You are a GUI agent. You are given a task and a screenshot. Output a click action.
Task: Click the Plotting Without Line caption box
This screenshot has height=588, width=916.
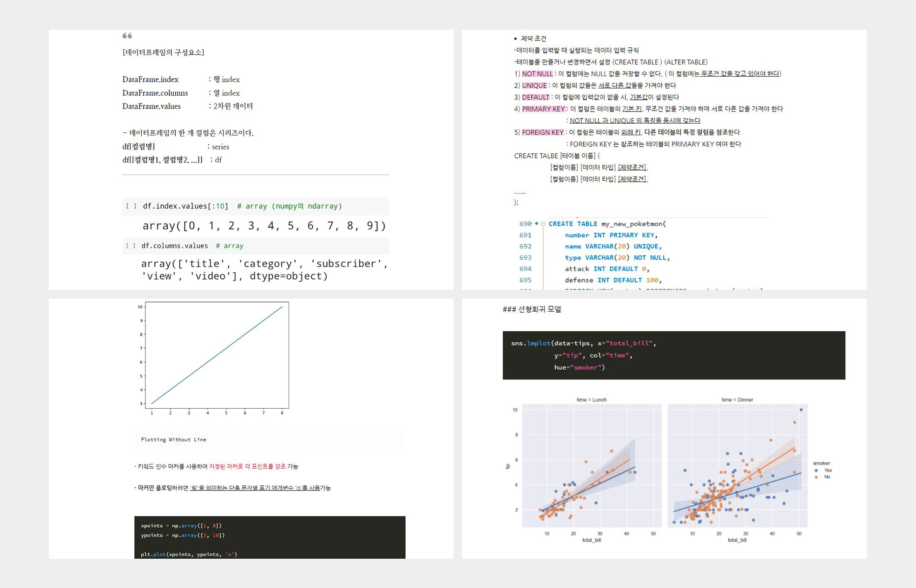tap(270, 439)
